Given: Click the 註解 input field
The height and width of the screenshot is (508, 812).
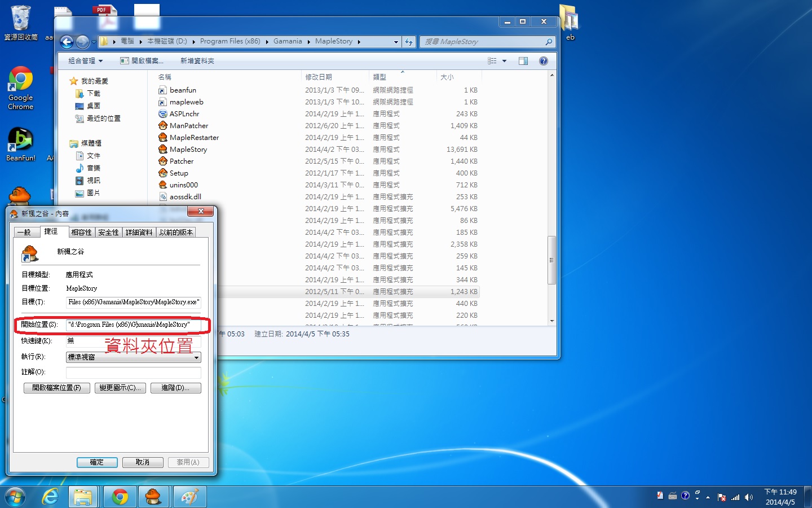Looking at the screenshot, I should 133,373.
